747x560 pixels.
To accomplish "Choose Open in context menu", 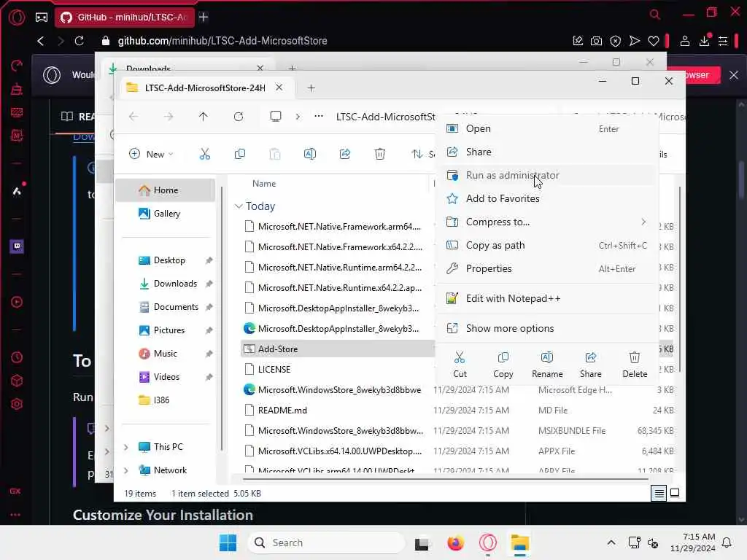I will click(x=547, y=128).
